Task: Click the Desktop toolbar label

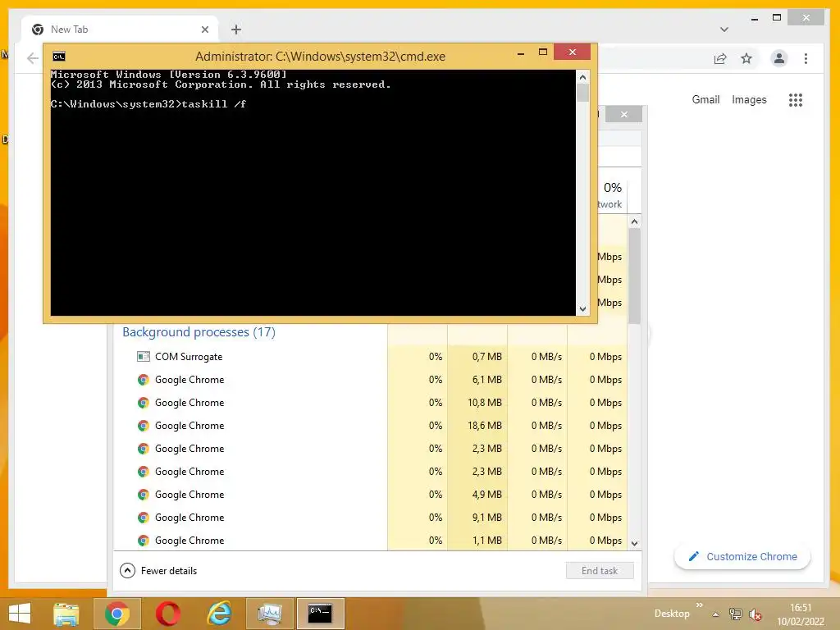Action: pos(672,614)
